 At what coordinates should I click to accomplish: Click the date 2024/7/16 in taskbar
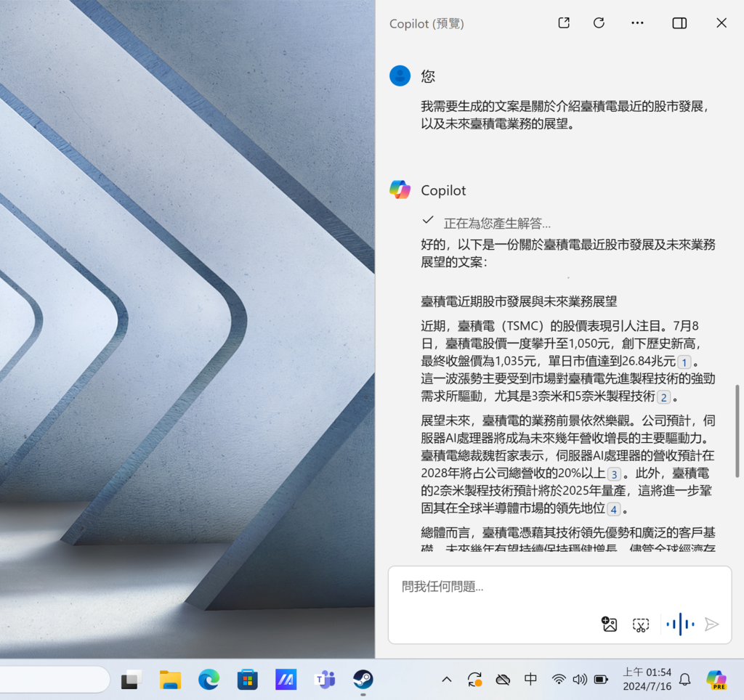coord(647,686)
